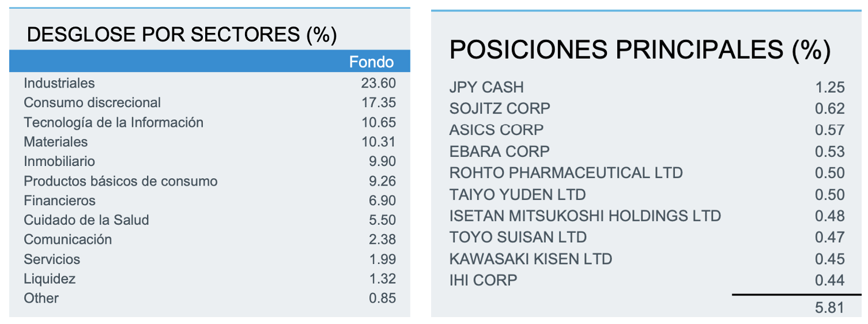Screen dimensions: 868x324
Task: Click the Industriales sector row label
Action: (x=59, y=83)
